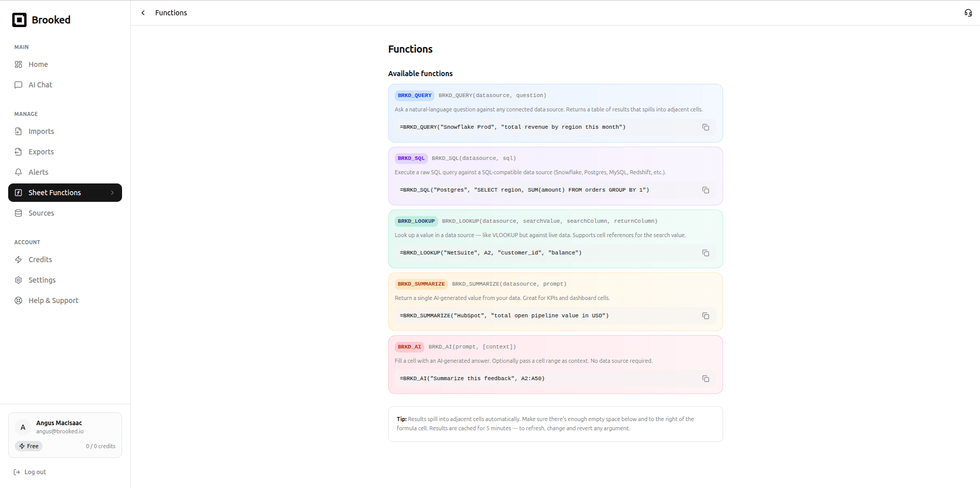Click the BRKD_AI red badge
Viewport: 980px width, 488px height.
coord(410,347)
